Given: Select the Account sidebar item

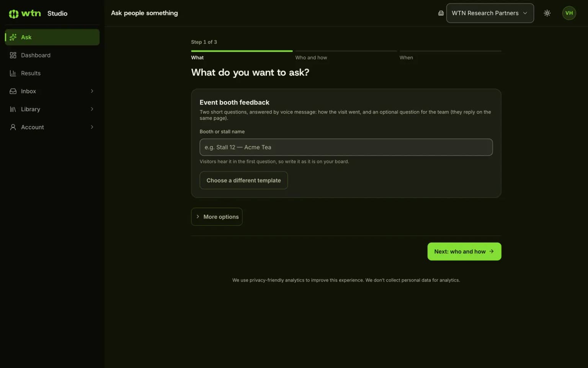Looking at the screenshot, I should pyautogui.click(x=52, y=127).
